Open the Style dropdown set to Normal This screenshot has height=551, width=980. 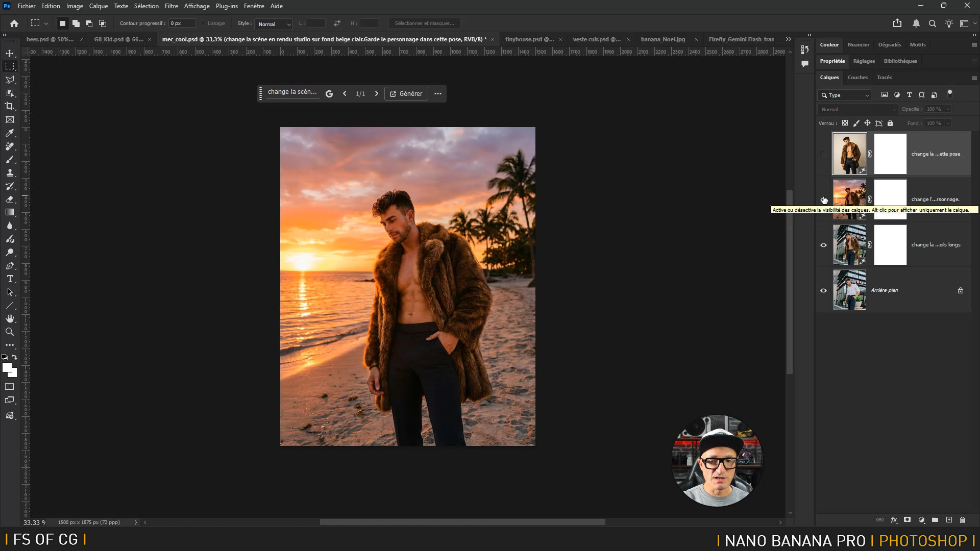[274, 24]
